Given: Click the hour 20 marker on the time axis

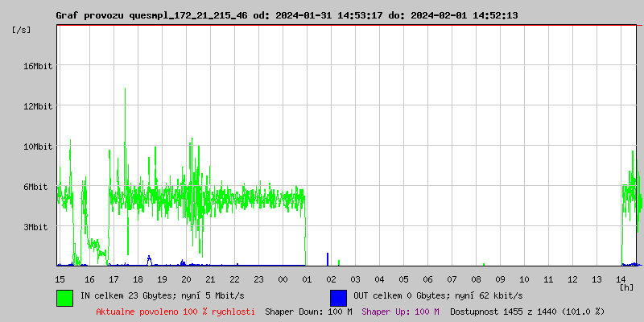Looking at the screenshot, I should click(186, 279).
